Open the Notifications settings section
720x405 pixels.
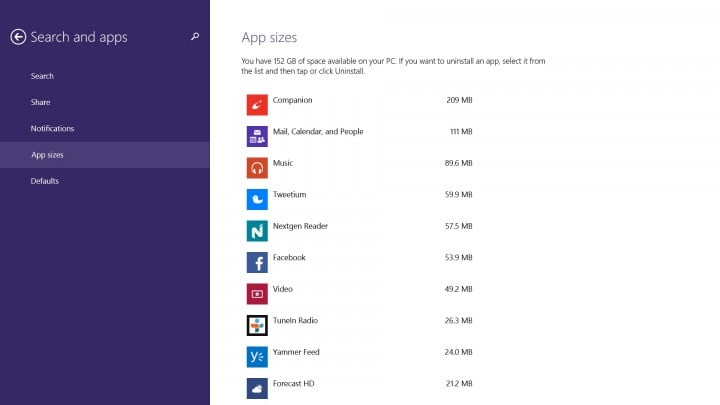coord(105,129)
